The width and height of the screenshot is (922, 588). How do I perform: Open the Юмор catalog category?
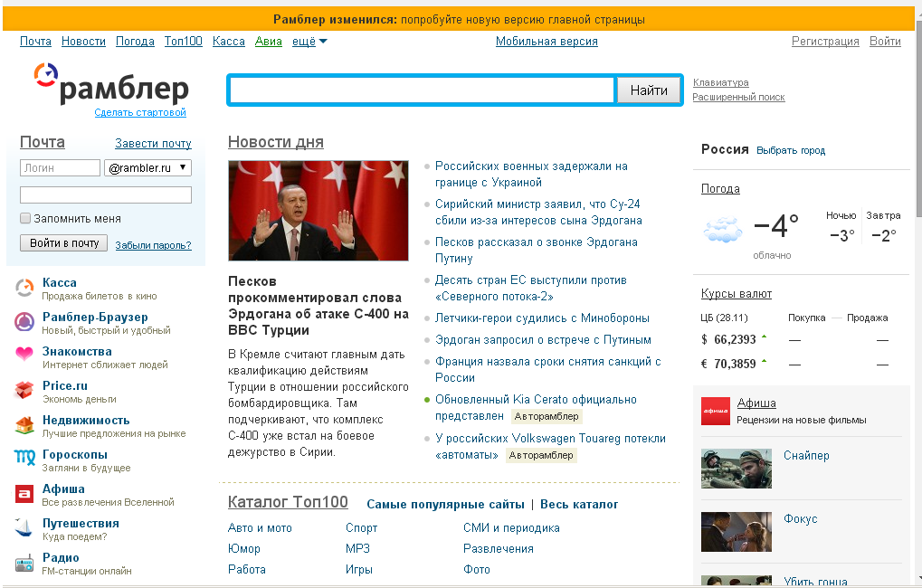point(244,548)
